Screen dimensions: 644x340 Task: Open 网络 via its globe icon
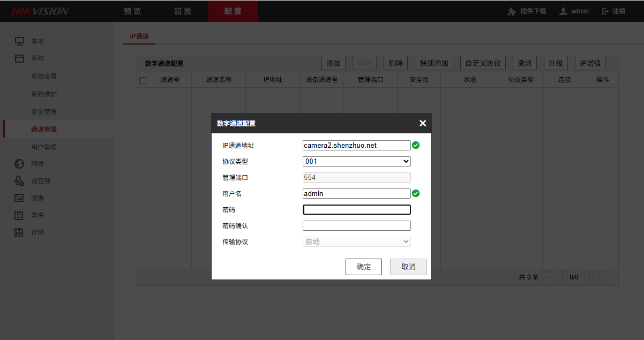pos(19,164)
